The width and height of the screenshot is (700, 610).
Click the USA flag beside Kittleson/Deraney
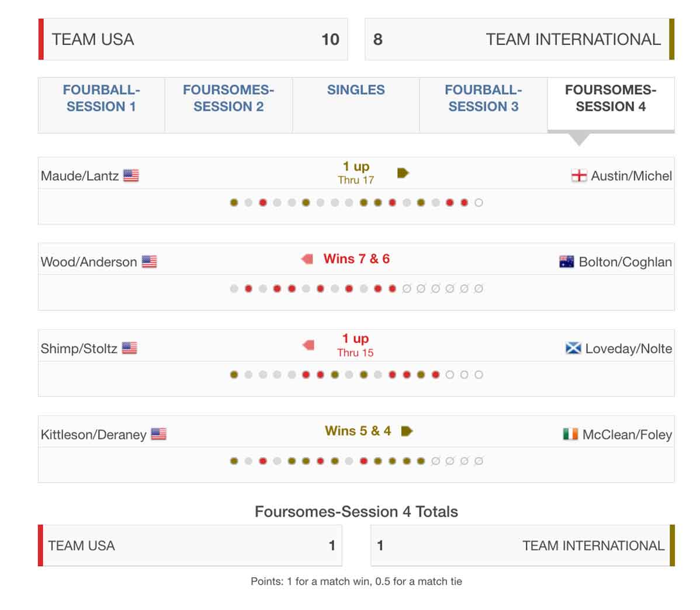158,434
